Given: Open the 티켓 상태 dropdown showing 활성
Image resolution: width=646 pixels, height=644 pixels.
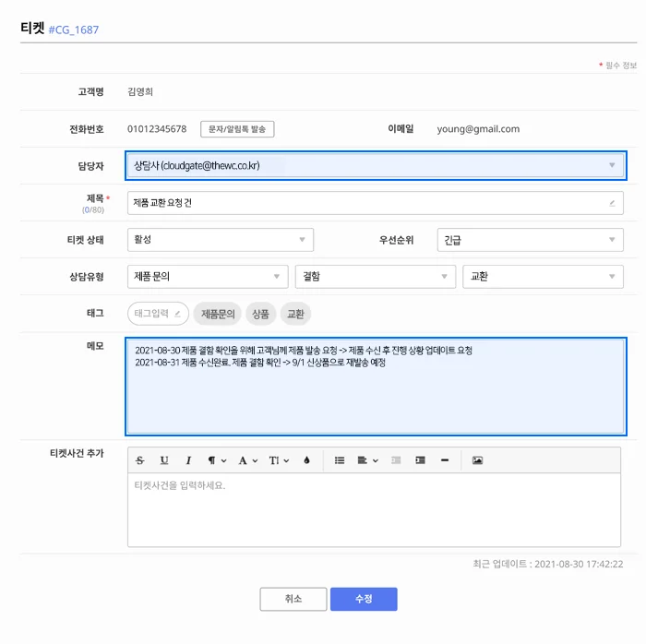Looking at the screenshot, I should tap(221, 240).
